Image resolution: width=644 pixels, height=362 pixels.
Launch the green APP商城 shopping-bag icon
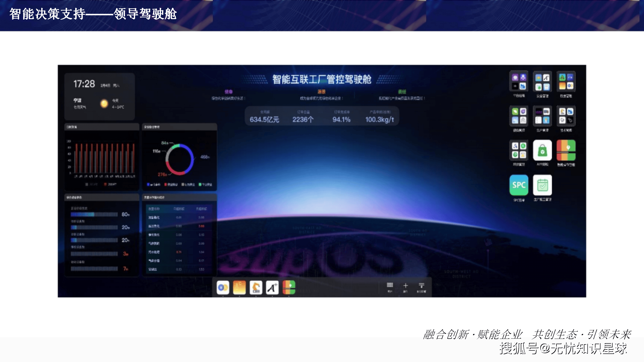coord(542,150)
